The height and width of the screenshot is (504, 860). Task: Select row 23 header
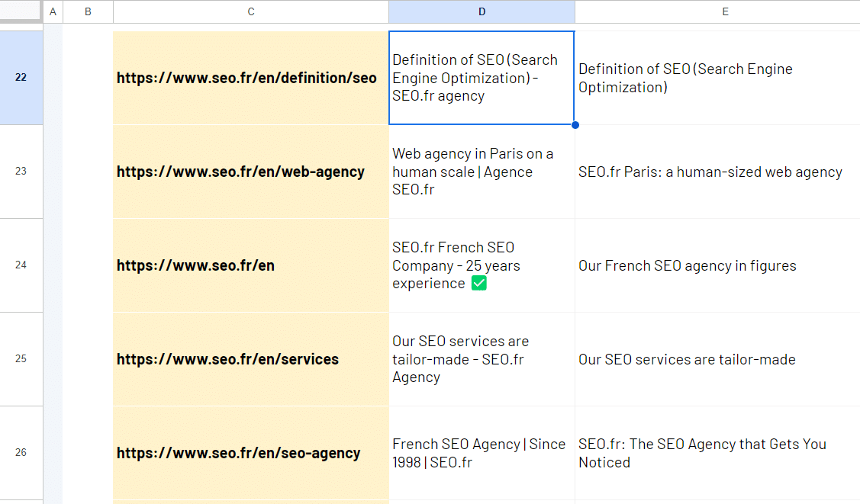[21, 172]
